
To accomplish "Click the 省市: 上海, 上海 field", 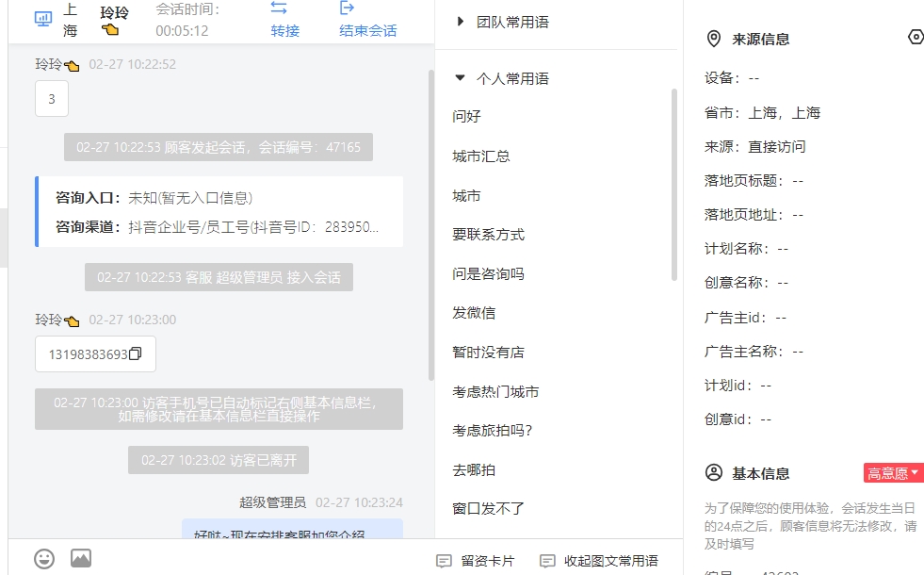I will click(763, 112).
